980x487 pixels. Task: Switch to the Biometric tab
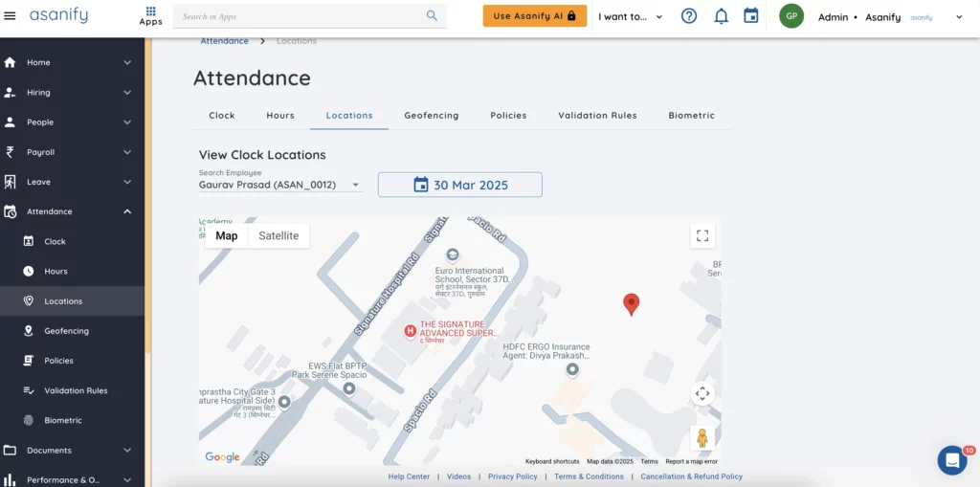[691, 115]
